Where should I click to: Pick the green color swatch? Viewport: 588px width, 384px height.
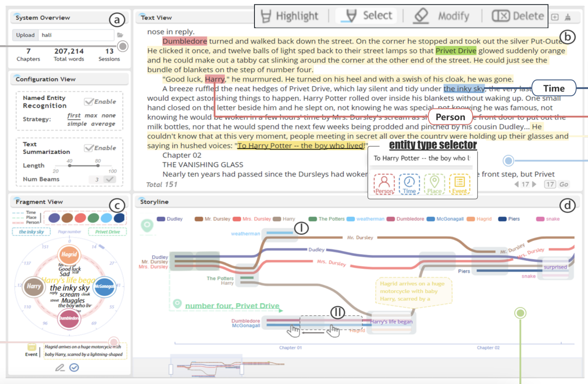tap(93, 218)
